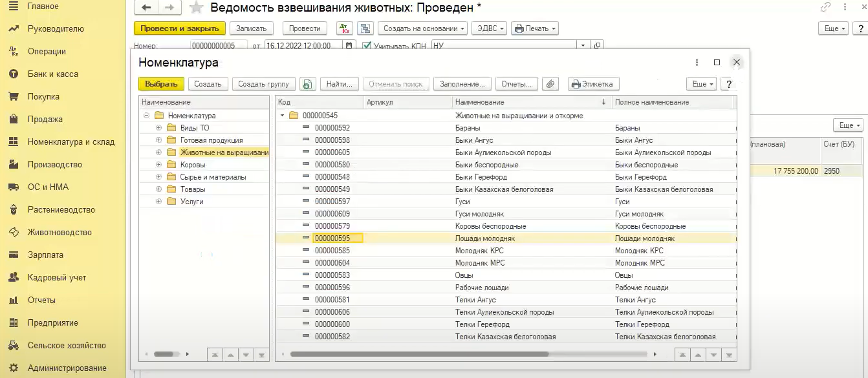This screenshot has width=868, height=378.
Task: Click the horizontal scrollbar under the item list
Action: [x=419, y=354]
